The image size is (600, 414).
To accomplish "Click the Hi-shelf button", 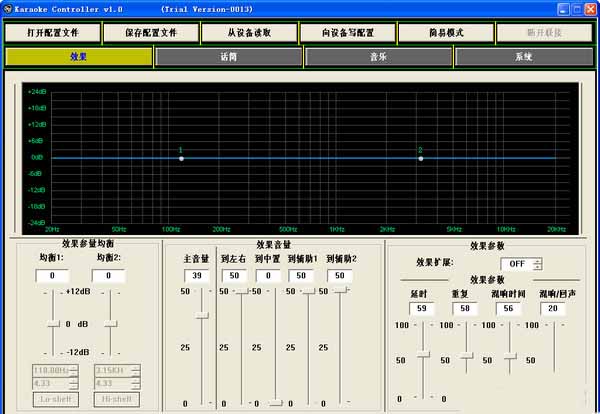I will tap(117, 399).
